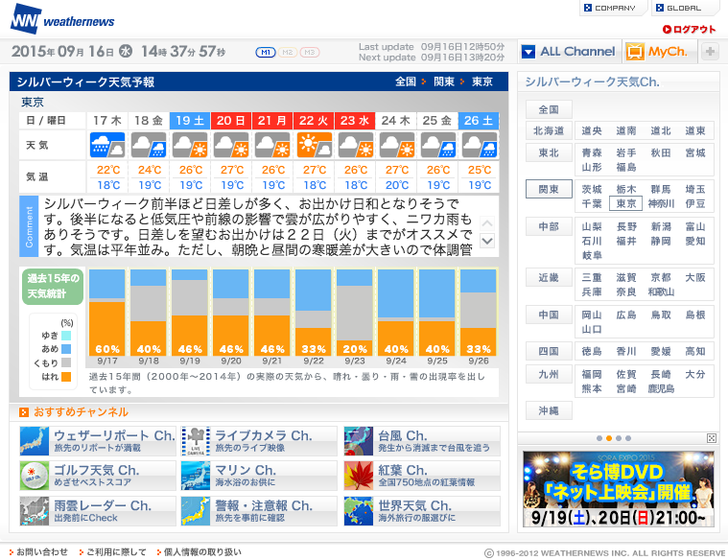Open the 世界天気 Ch. globe icon
The width and height of the screenshot is (728, 560).
pos(359,511)
